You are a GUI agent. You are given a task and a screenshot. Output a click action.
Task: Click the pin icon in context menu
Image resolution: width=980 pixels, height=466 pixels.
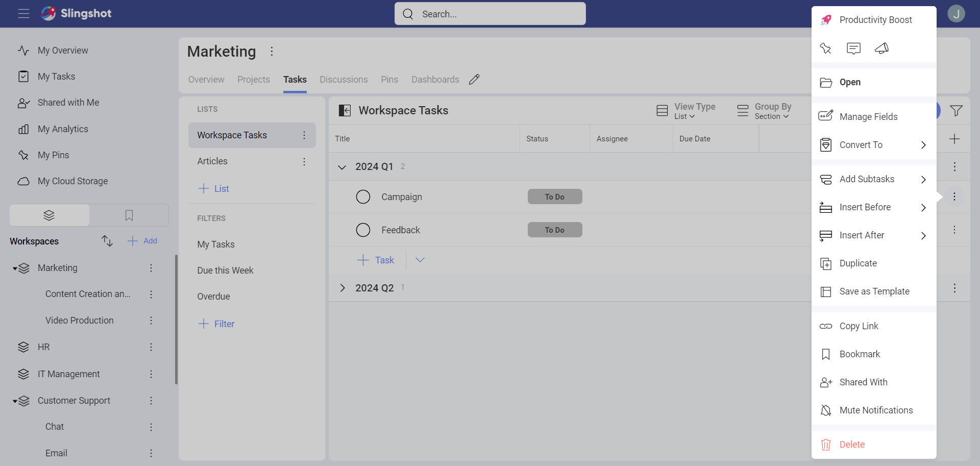(x=825, y=48)
